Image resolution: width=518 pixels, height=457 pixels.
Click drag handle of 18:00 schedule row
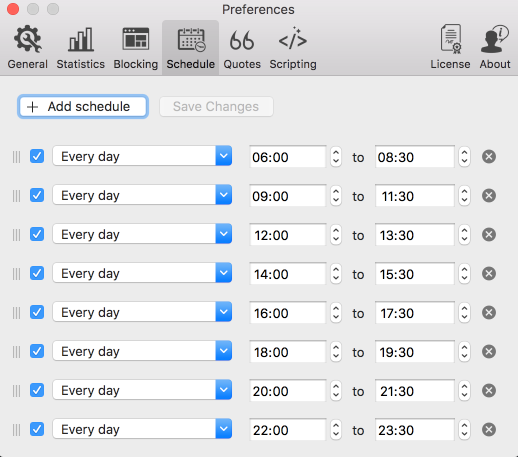click(16, 352)
